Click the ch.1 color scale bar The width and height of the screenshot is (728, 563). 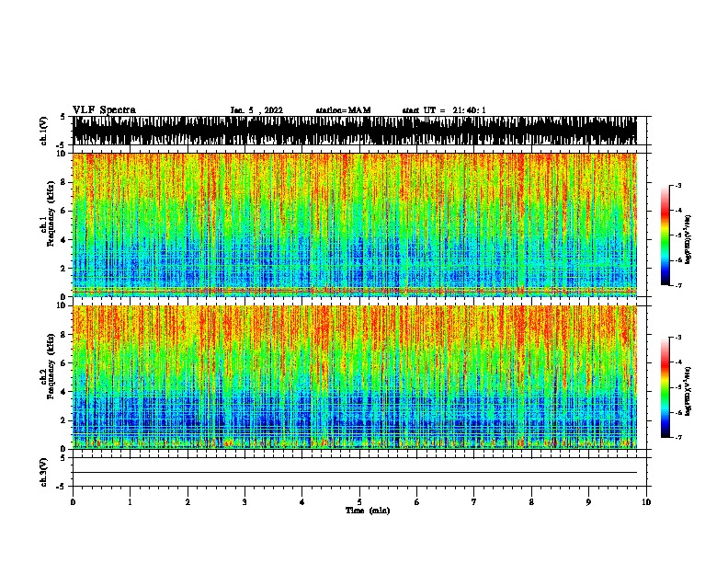[x=665, y=236]
